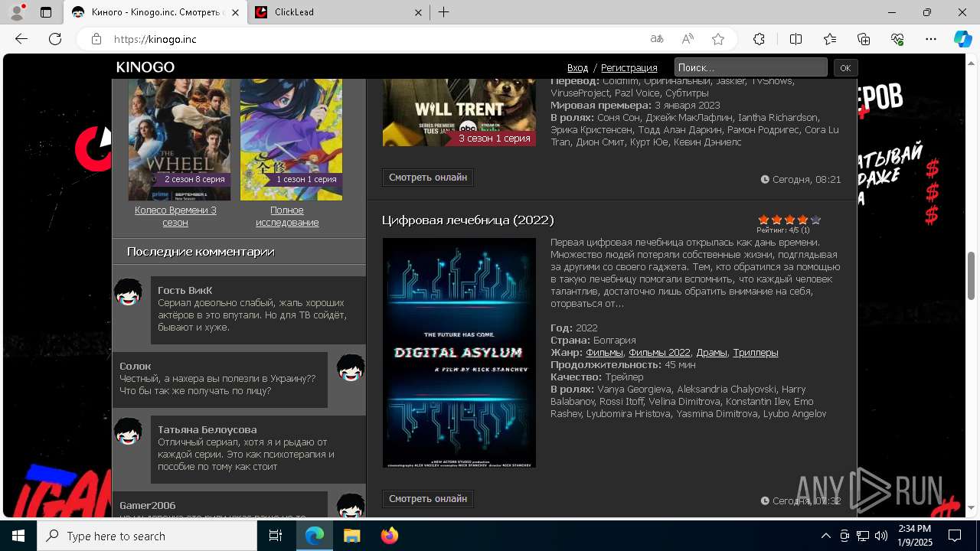This screenshot has height=551, width=980.
Task: Open volume control in system tray
Action: pos(881,536)
